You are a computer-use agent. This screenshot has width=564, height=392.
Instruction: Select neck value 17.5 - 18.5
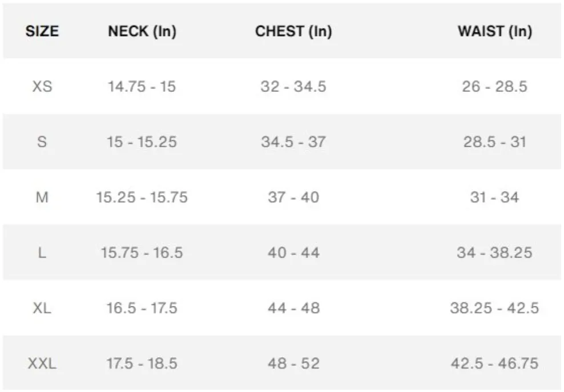click(x=142, y=363)
